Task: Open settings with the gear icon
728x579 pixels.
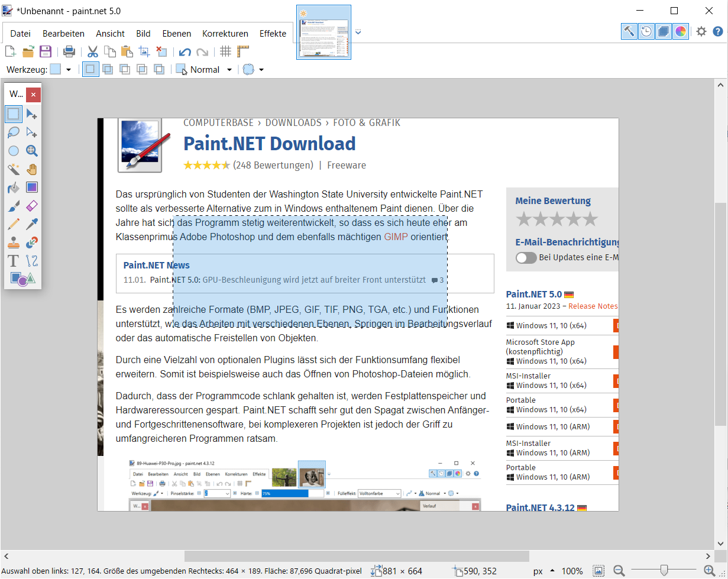Action: point(701,31)
